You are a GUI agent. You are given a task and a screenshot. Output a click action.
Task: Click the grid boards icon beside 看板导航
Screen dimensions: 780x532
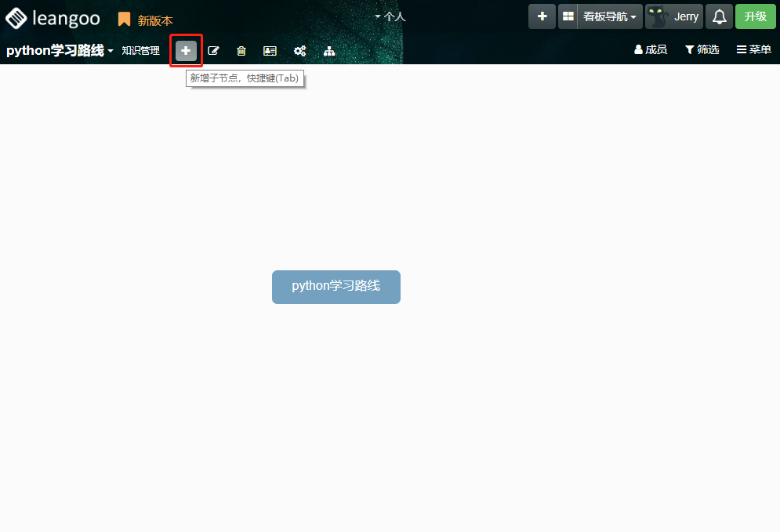coord(568,16)
